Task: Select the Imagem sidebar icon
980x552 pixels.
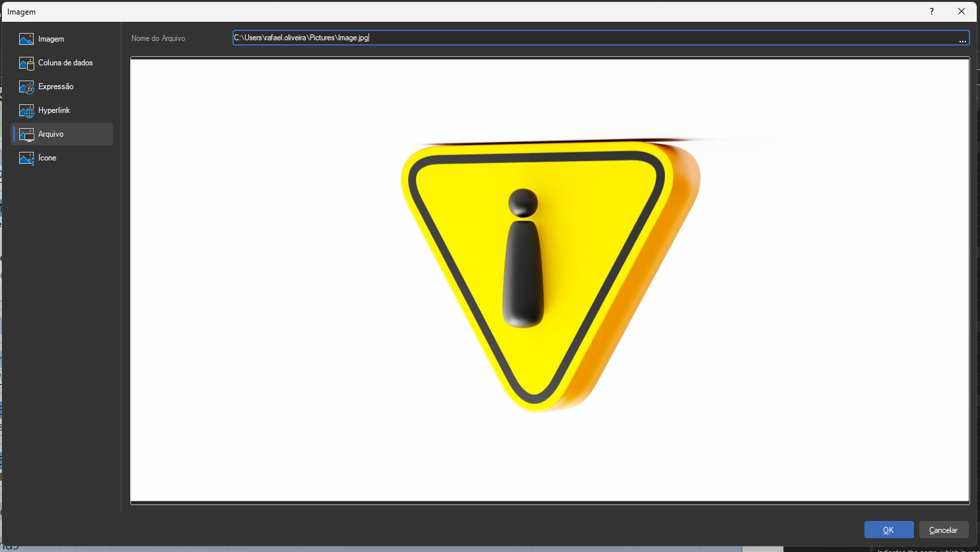Action: 26,39
